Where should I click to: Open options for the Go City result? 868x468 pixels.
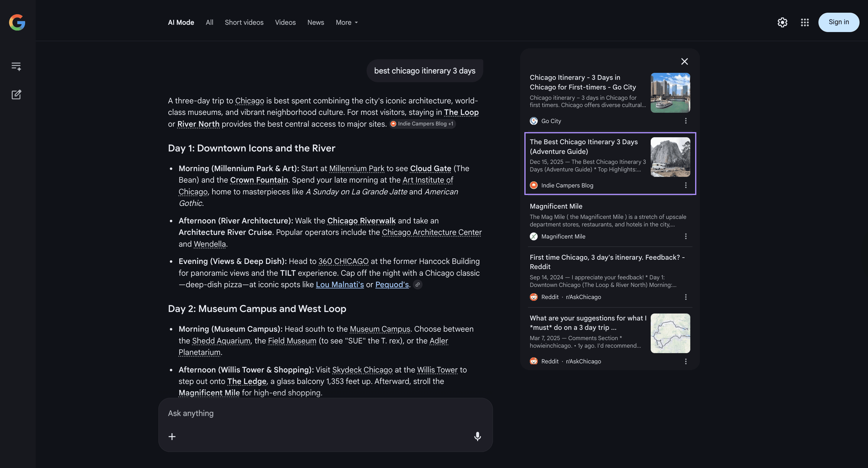[x=686, y=121]
